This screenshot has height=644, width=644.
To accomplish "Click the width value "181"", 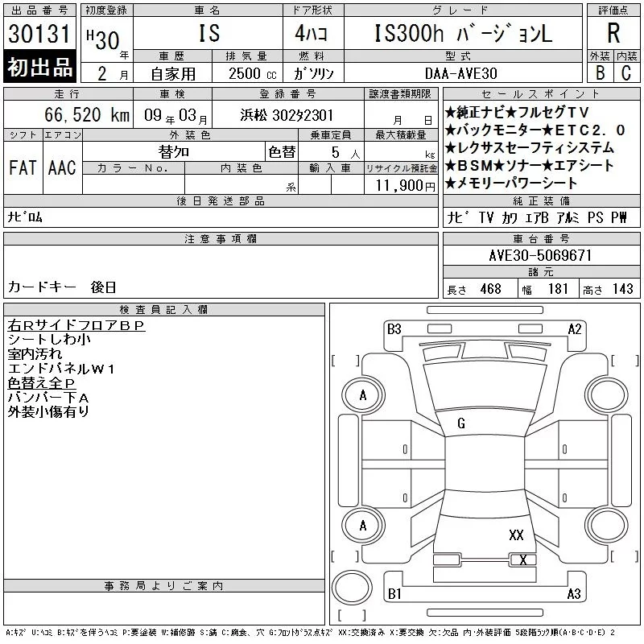I will point(558,289).
